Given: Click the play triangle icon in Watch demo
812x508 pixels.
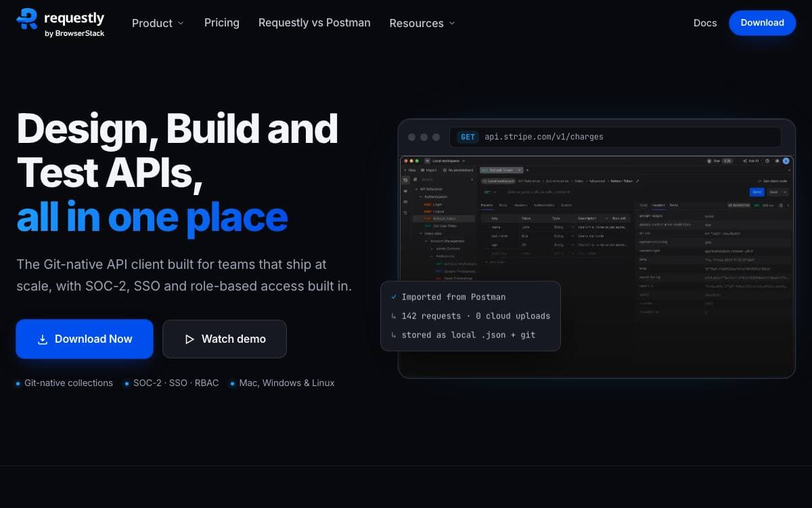Looking at the screenshot, I should [189, 339].
